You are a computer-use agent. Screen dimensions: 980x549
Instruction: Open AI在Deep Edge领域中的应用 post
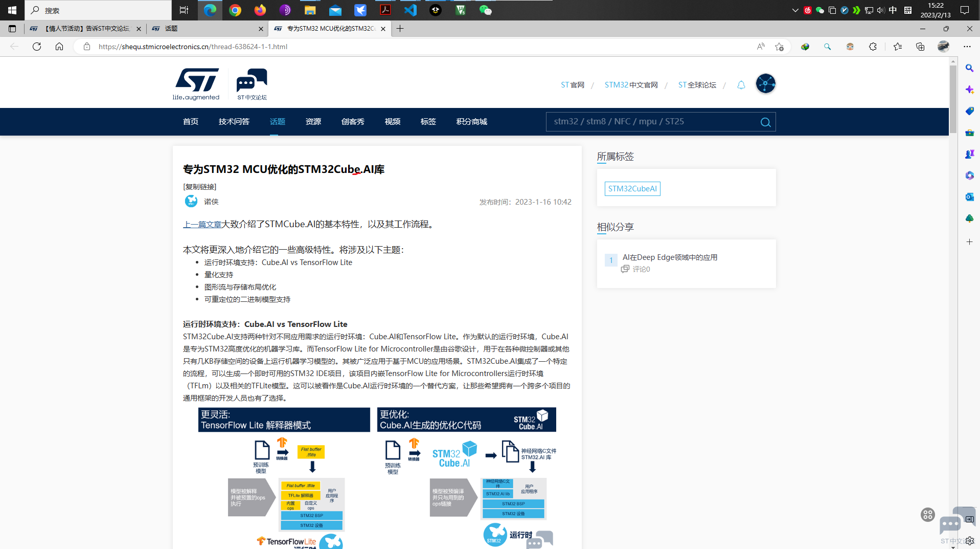pyautogui.click(x=670, y=257)
